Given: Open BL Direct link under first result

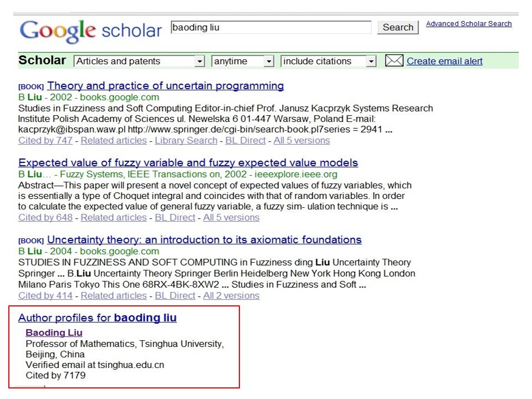Looking at the screenshot, I should tap(245, 140).
